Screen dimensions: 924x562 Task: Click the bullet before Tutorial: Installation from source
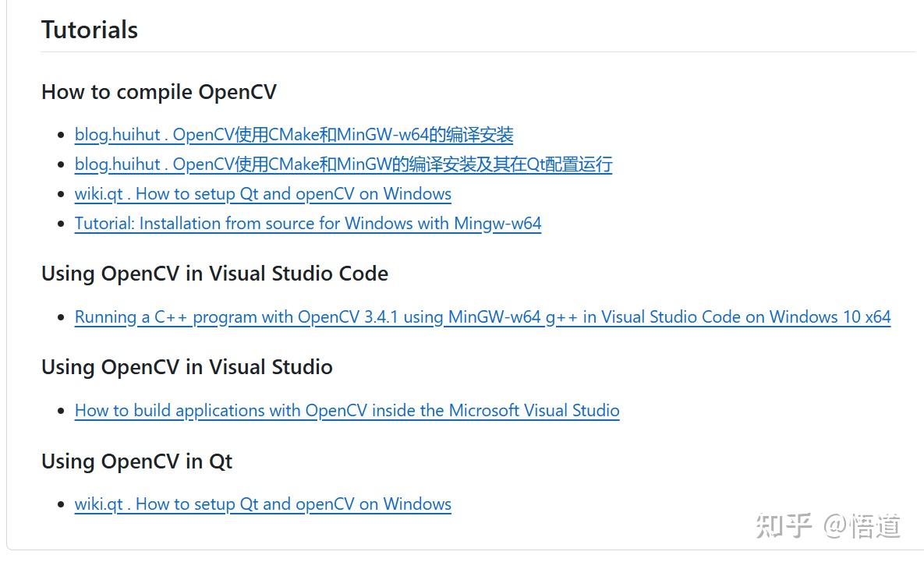point(61,224)
